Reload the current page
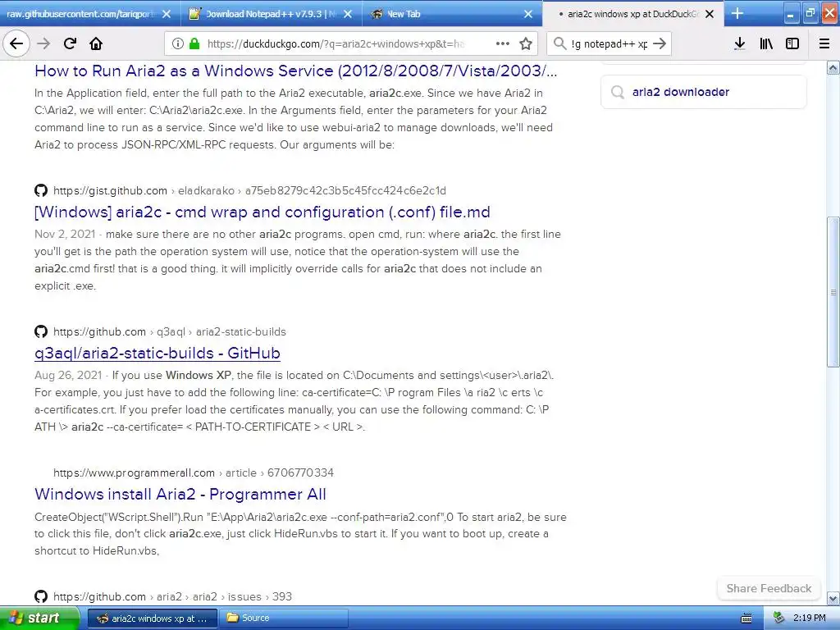This screenshot has width=840, height=630. click(70, 43)
